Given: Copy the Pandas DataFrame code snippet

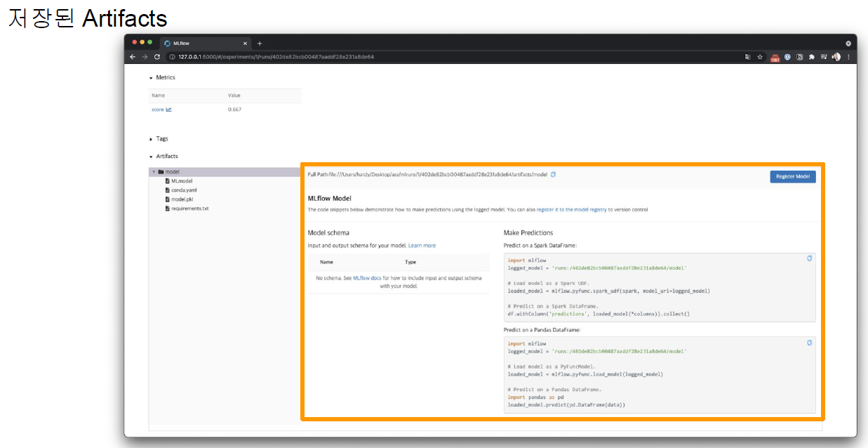Looking at the screenshot, I should 809,343.
